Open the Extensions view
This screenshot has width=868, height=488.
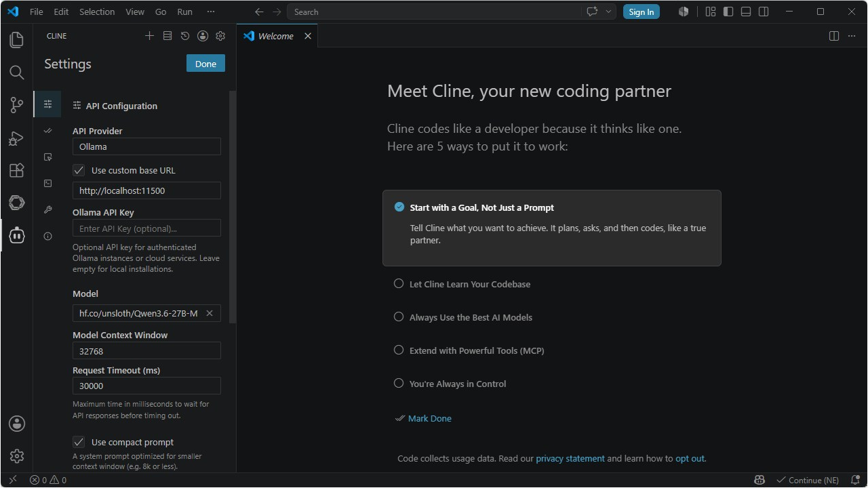click(x=16, y=171)
